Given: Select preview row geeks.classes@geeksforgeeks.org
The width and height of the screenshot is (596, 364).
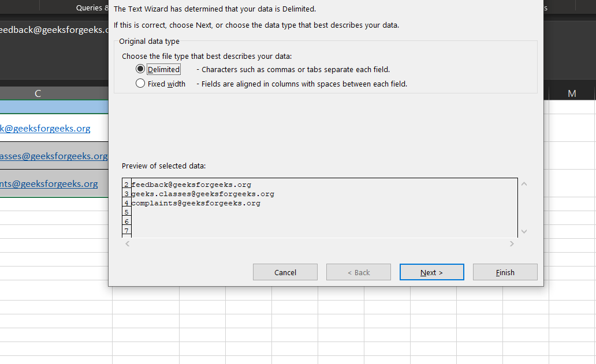Looking at the screenshot, I should point(203,194).
